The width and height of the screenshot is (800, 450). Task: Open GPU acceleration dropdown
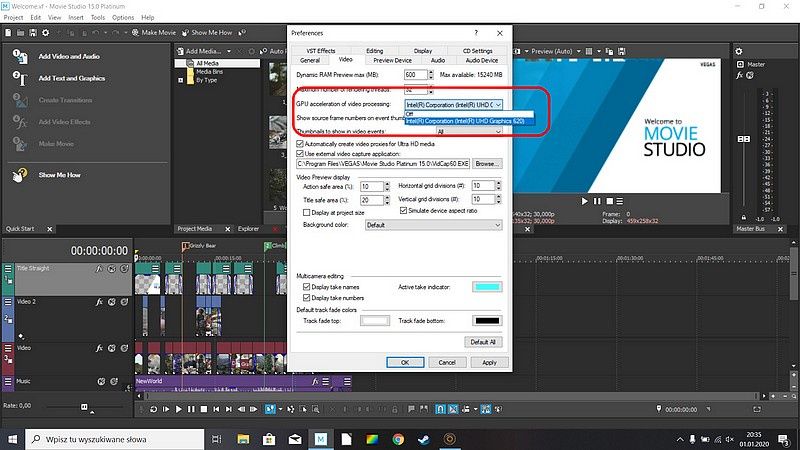pos(454,105)
